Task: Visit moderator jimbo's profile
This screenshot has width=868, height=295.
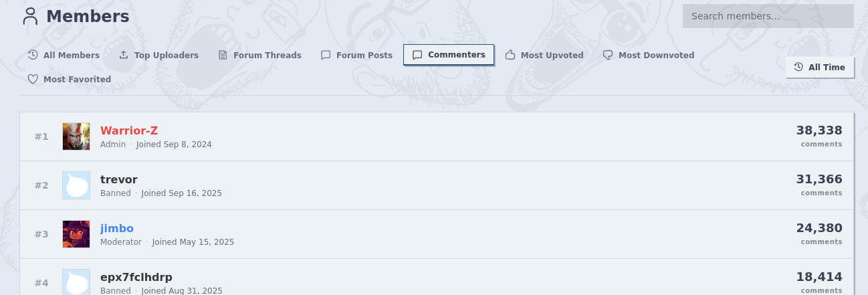Action: click(117, 228)
